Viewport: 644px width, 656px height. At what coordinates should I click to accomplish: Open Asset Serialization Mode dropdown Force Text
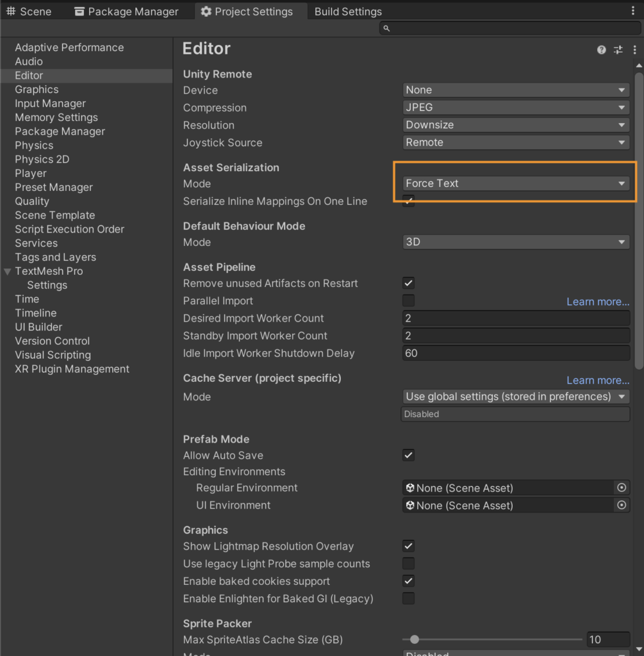[x=516, y=183]
